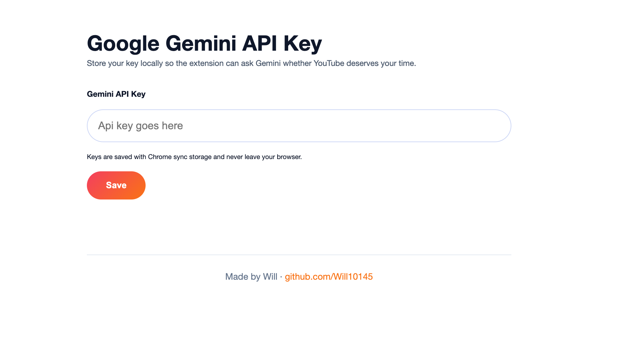The width and height of the screenshot is (644, 340).
Task: Click the subtitle about storing your key locally
Action: click(251, 63)
